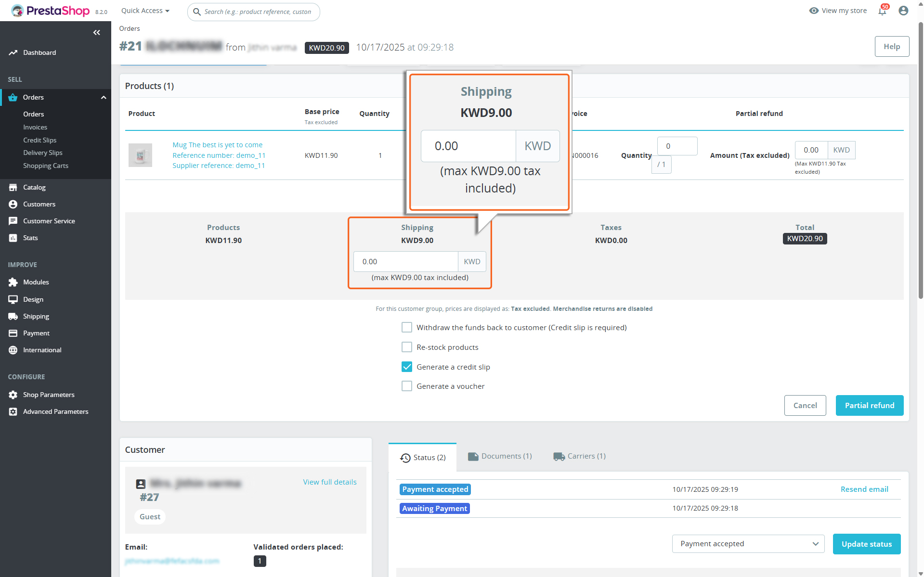Uncheck Generate a credit slip
The height and width of the screenshot is (577, 924).
pyautogui.click(x=407, y=367)
